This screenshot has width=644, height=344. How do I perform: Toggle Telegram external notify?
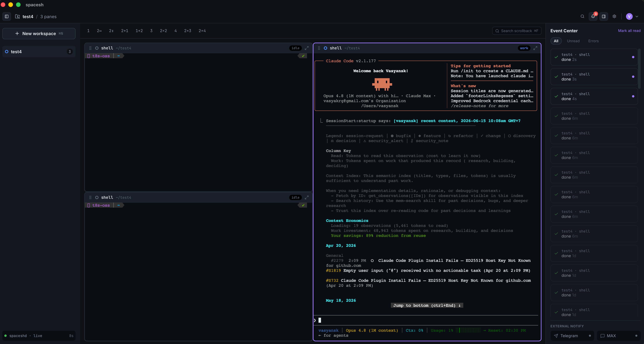click(x=572, y=336)
